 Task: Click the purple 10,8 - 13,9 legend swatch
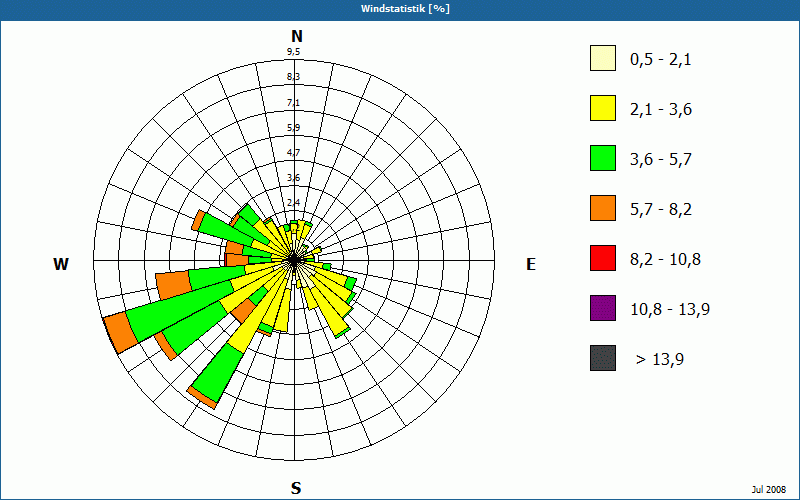(x=603, y=308)
